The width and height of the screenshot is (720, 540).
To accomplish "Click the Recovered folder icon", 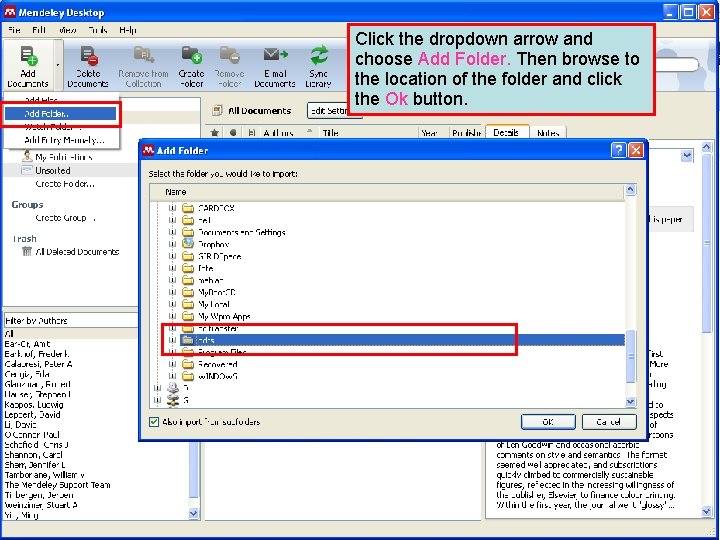I will pos(187,364).
